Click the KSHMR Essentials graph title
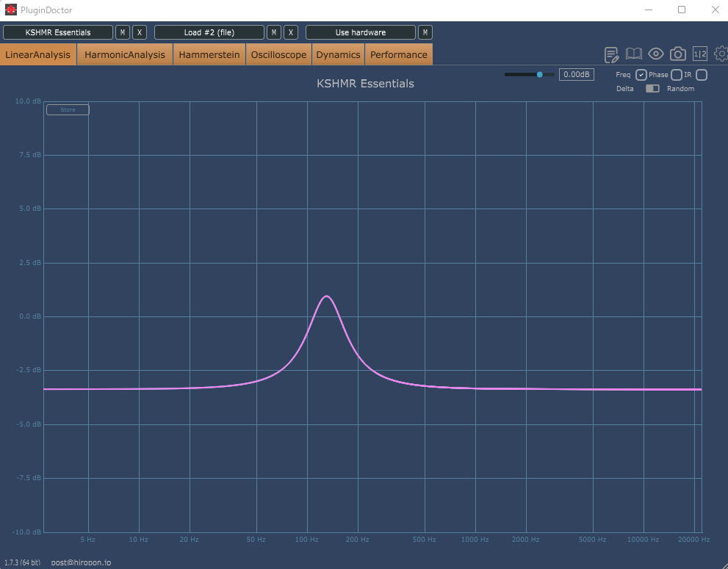This screenshot has width=728, height=569. click(x=365, y=84)
